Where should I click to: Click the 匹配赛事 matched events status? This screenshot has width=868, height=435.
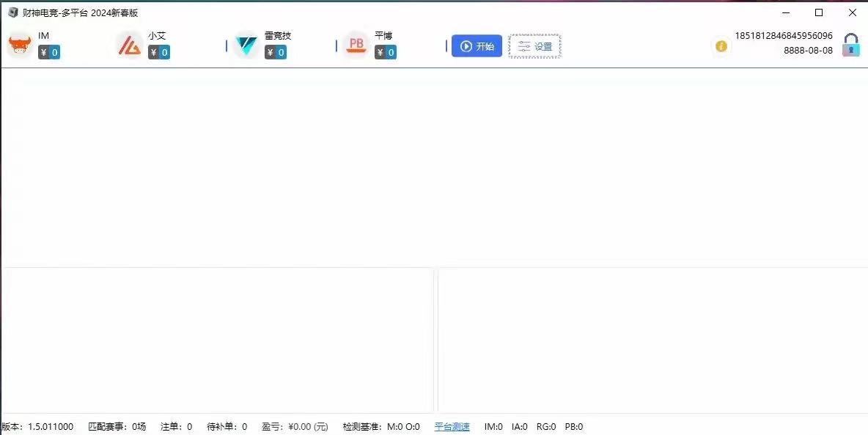[x=117, y=427]
